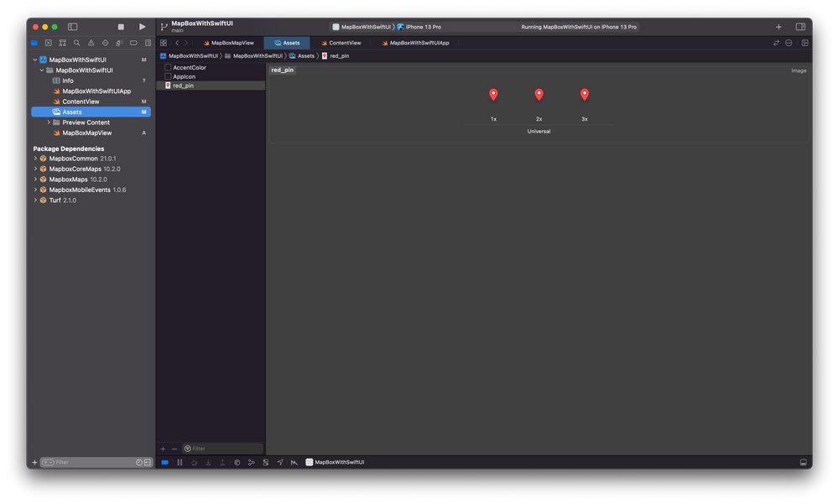Click the Version editor arrows icon
The width and height of the screenshot is (839, 504).
click(x=776, y=42)
